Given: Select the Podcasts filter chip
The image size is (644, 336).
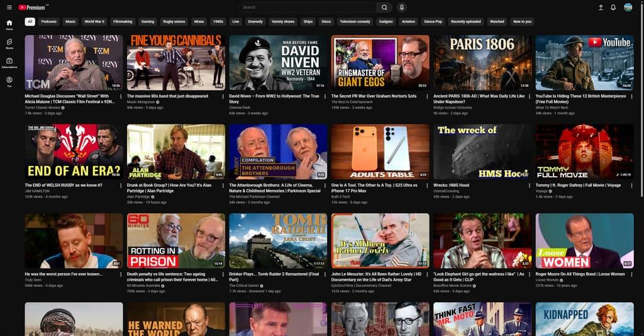Looking at the screenshot, I should pyautogui.click(x=48, y=21).
